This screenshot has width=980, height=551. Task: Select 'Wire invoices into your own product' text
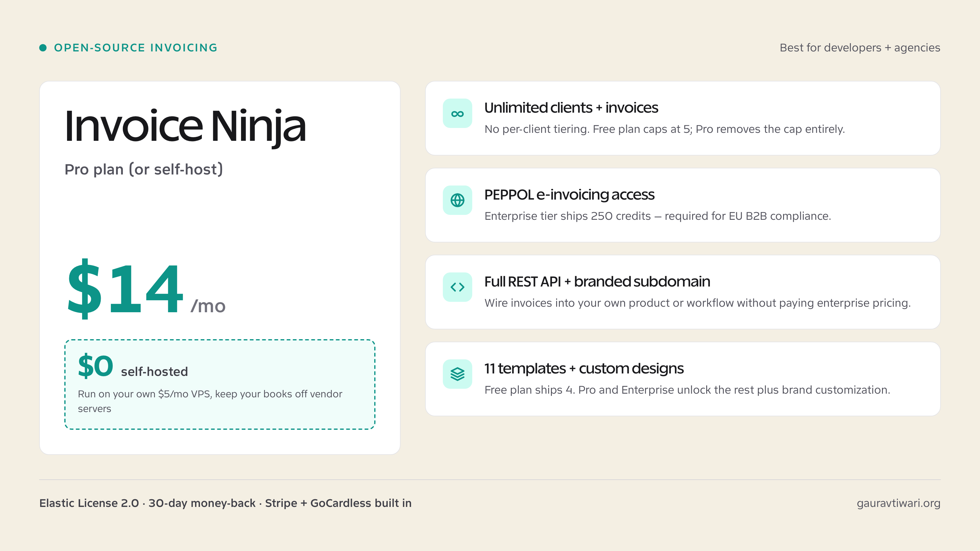(698, 303)
